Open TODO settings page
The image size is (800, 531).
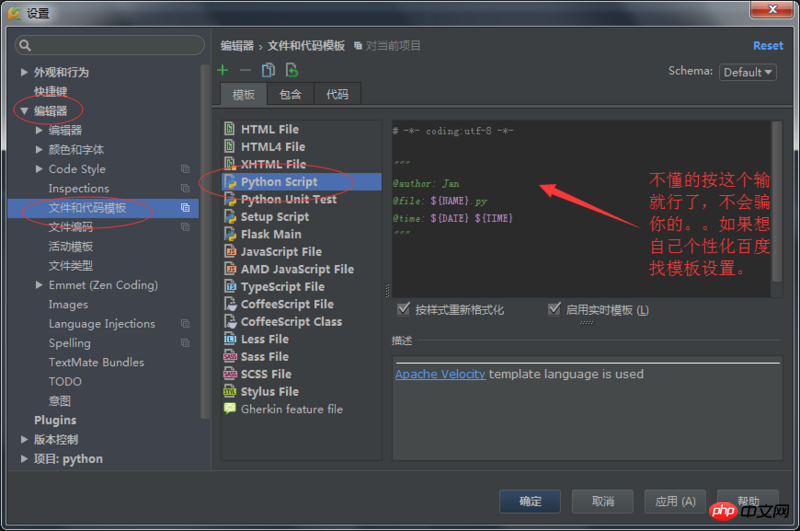(x=65, y=382)
